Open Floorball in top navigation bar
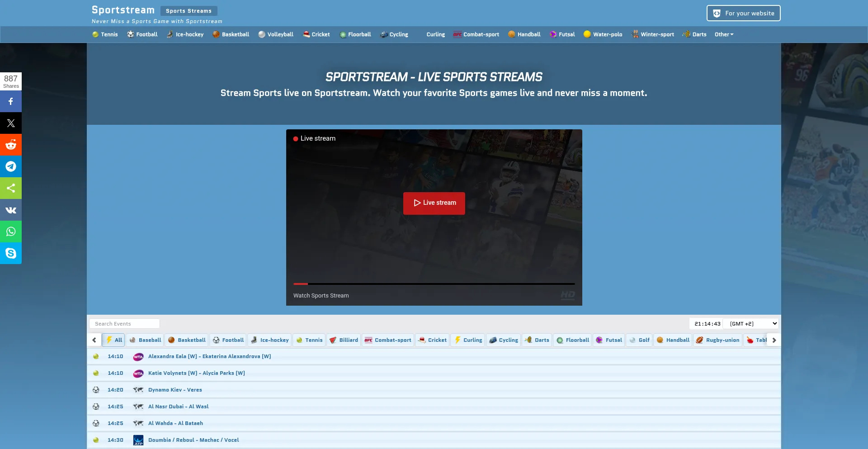 [355, 34]
